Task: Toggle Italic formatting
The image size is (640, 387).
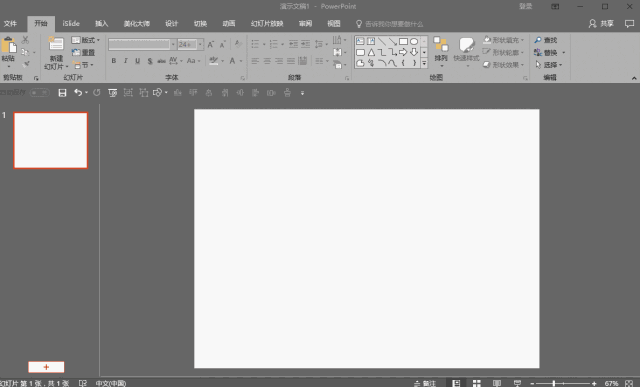Action: click(126, 61)
